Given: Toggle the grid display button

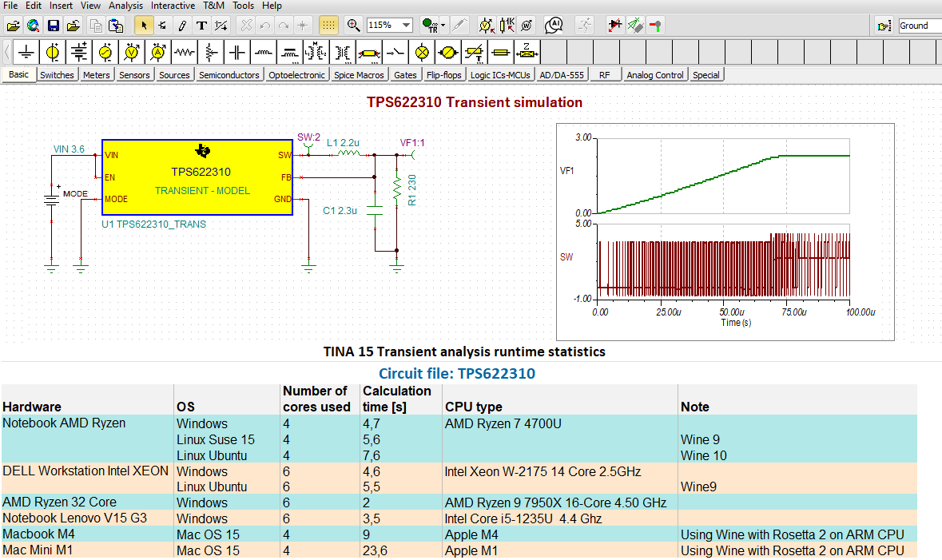Looking at the screenshot, I should click(328, 26).
